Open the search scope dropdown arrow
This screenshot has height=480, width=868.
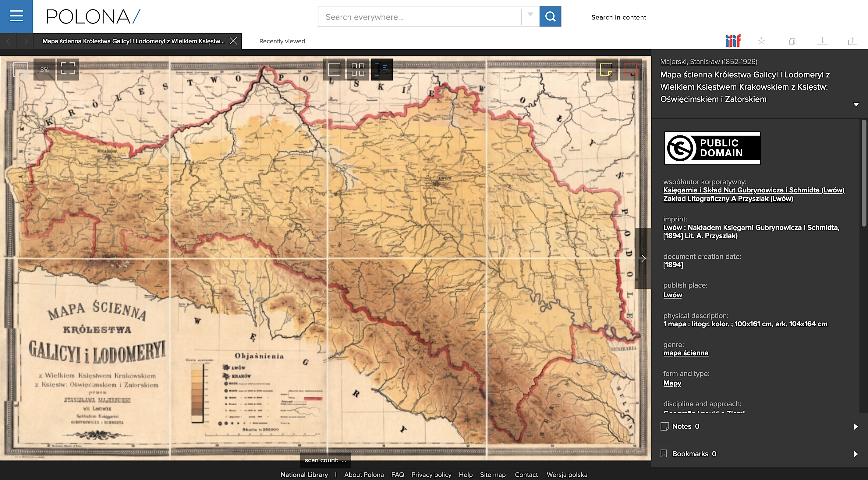pyautogui.click(x=530, y=15)
